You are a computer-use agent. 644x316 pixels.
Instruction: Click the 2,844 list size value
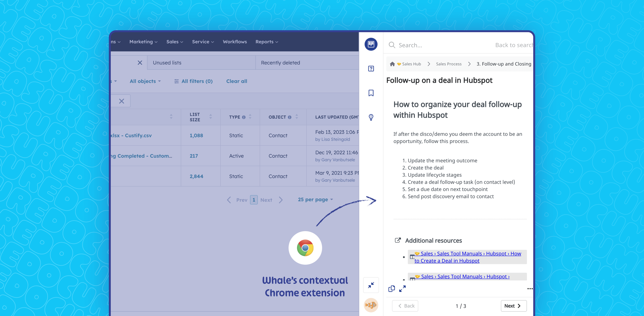click(196, 176)
